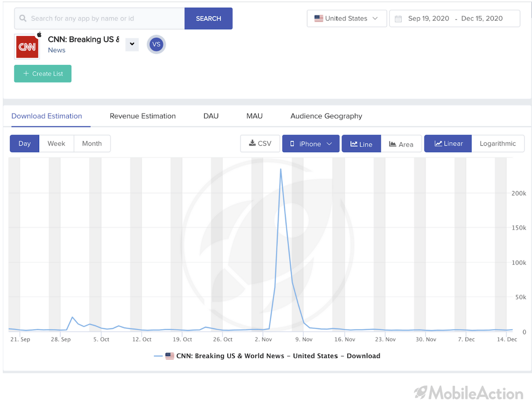Click the phone icon on iPhone selector

pos(292,144)
